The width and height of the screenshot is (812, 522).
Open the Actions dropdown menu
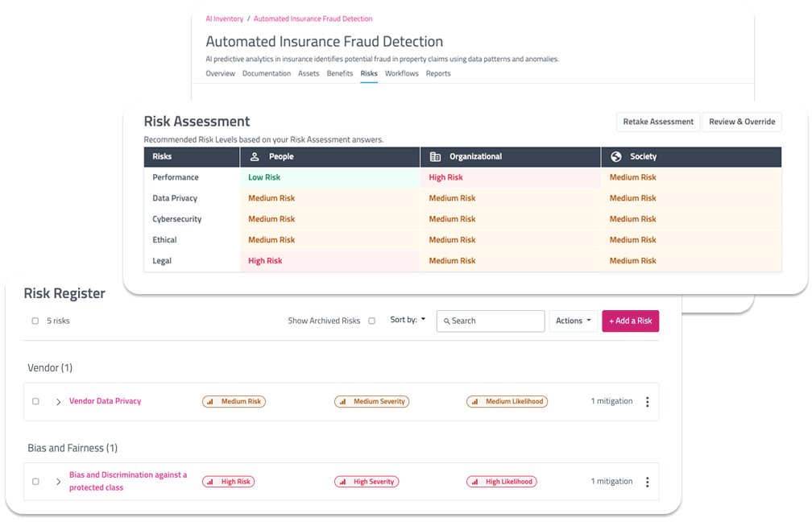click(573, 321)
